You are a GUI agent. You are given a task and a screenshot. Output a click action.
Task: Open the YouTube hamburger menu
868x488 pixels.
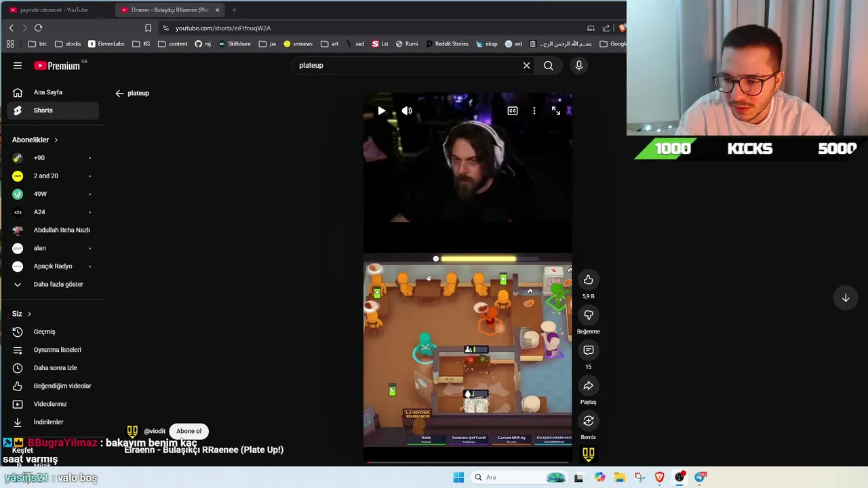click(x=18, y=66)
